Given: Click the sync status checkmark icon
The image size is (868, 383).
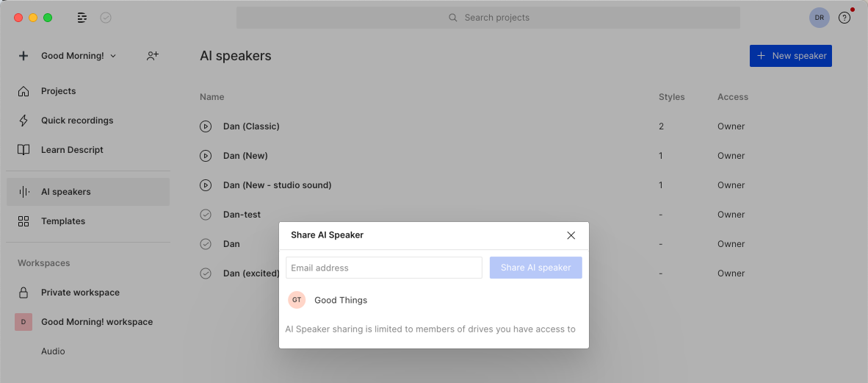Looking at the screenshot, I should [x=106, y=18].
